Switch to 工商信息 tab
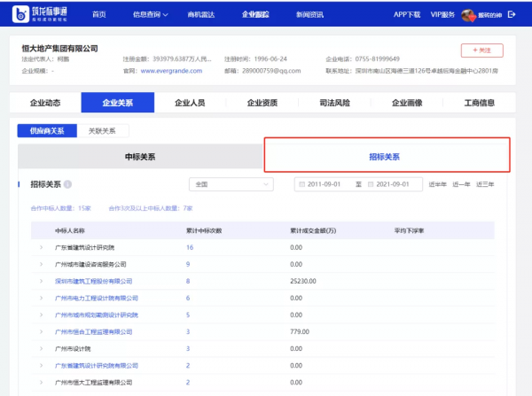 [480, 103]
